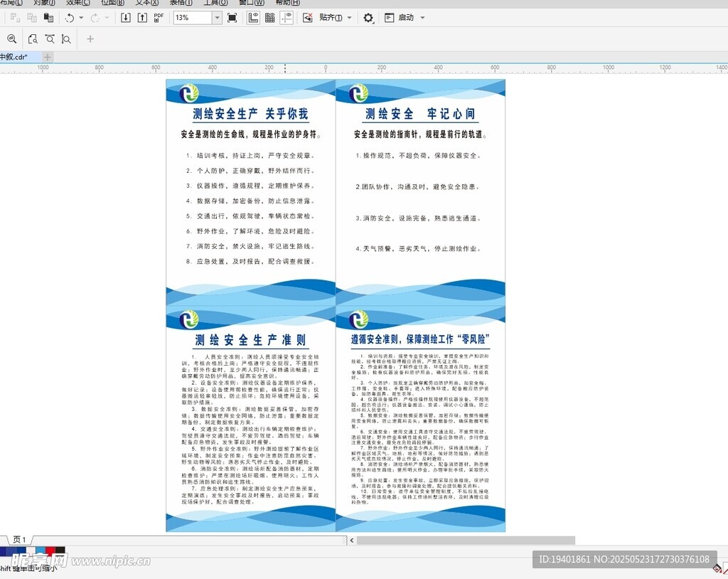Click the Import icon in the toolbar

[126, 18]
